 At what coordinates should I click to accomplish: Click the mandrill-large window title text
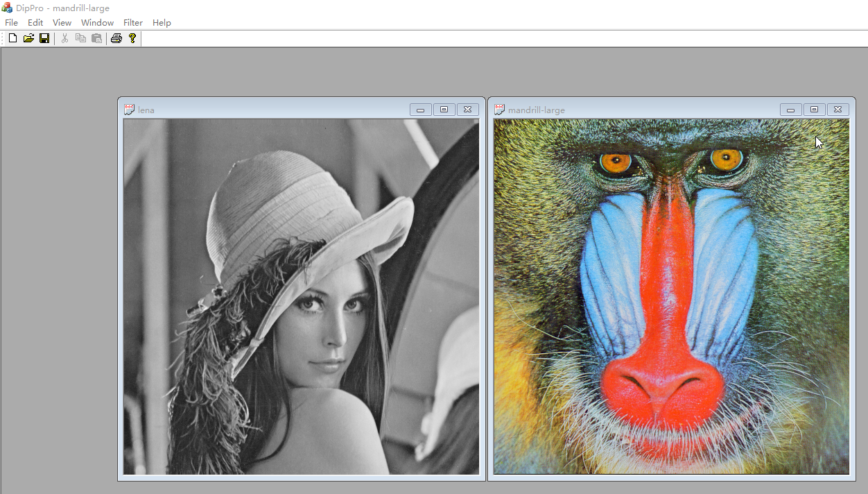coord(537,110)
